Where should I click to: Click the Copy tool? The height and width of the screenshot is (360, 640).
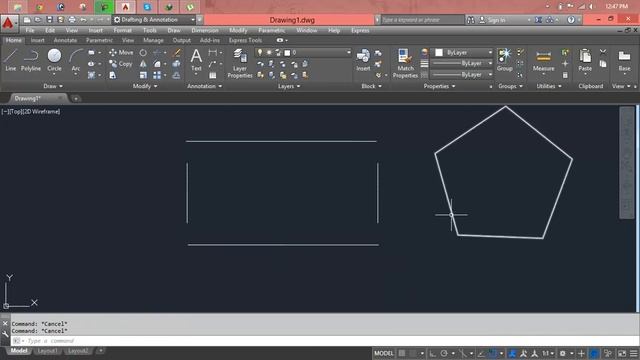click(120, 64)
